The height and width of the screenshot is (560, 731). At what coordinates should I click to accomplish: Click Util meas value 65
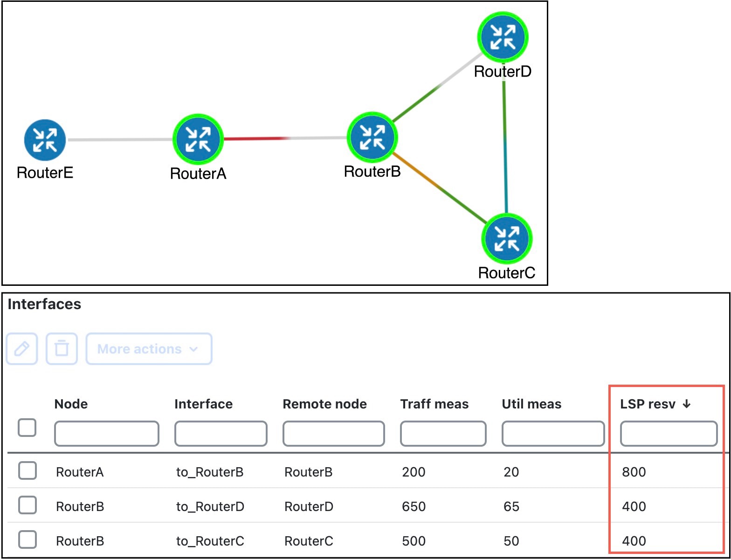click(511, 506)
